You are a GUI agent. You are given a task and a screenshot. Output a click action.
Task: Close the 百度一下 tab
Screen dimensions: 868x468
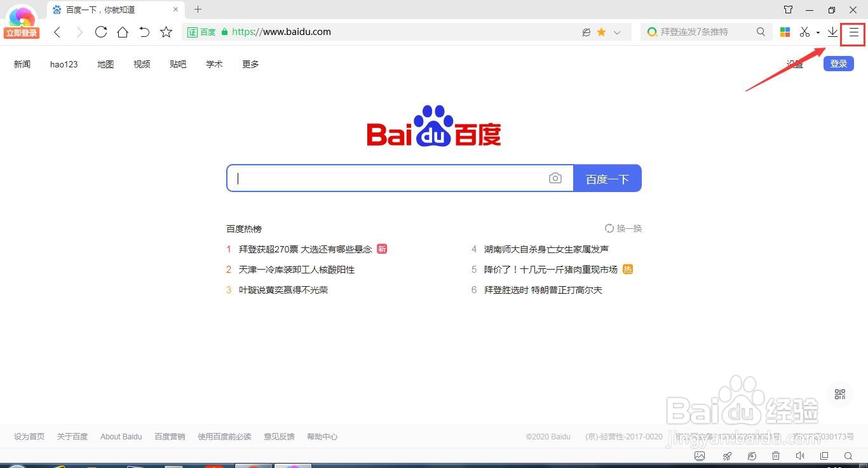pos(176,10)
